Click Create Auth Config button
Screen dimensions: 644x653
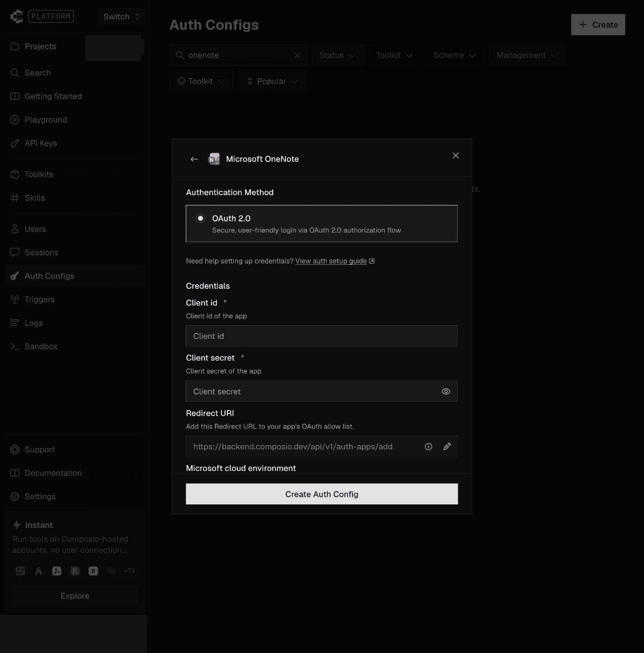pos(321,494)
